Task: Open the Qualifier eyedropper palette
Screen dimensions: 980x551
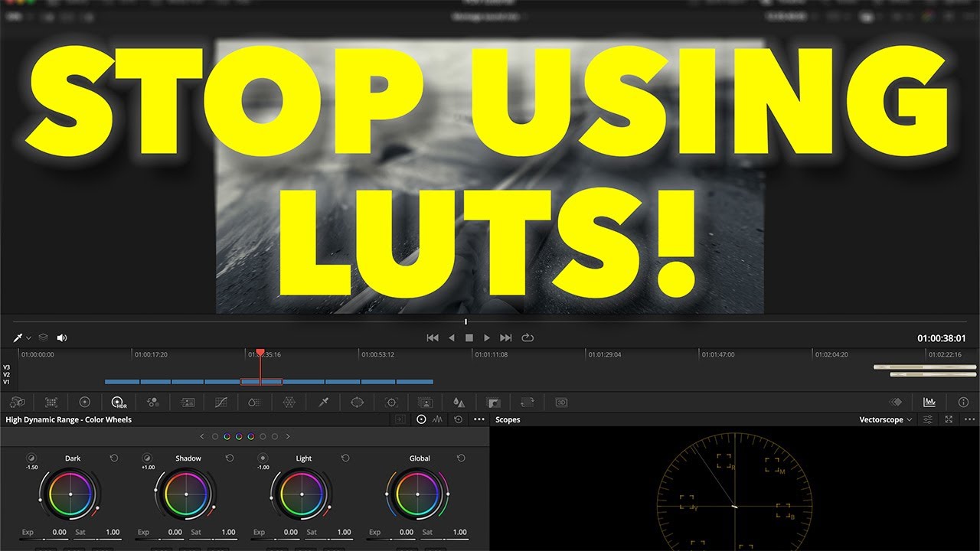Action: (x=323, y=402)
